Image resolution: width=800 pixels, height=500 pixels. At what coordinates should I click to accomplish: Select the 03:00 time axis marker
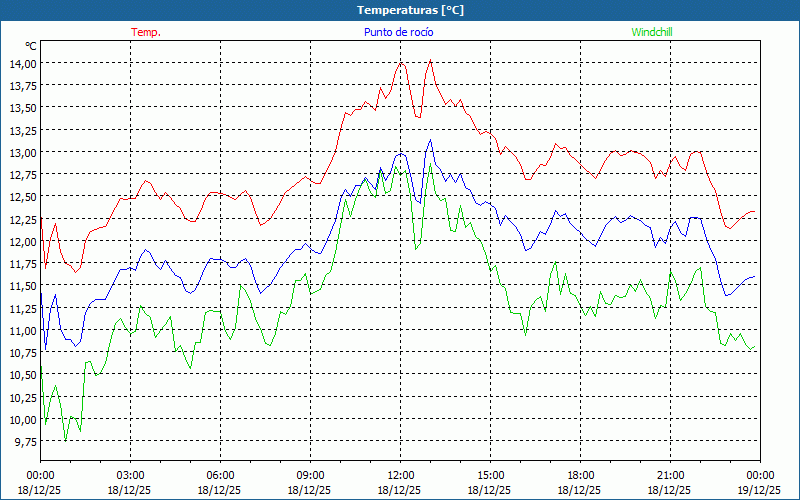pos(130,475)
